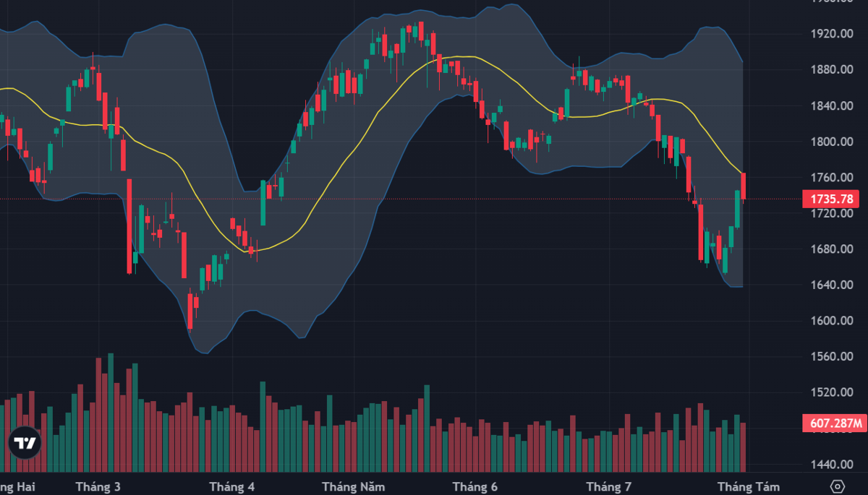Click the 1920.00 price scale label
The image size is (868, 495).
click(x=831, y=34)
